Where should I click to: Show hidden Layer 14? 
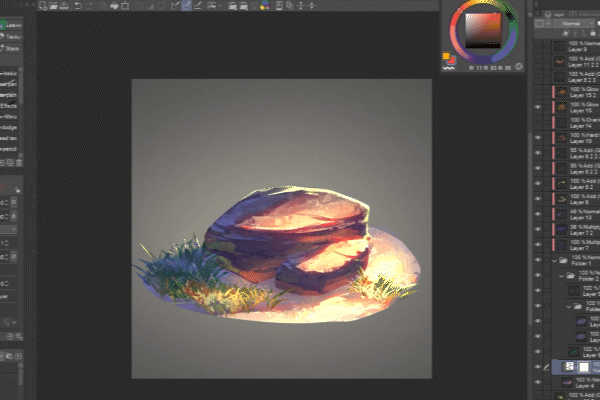pyautogui.click(x=538, y=122)
